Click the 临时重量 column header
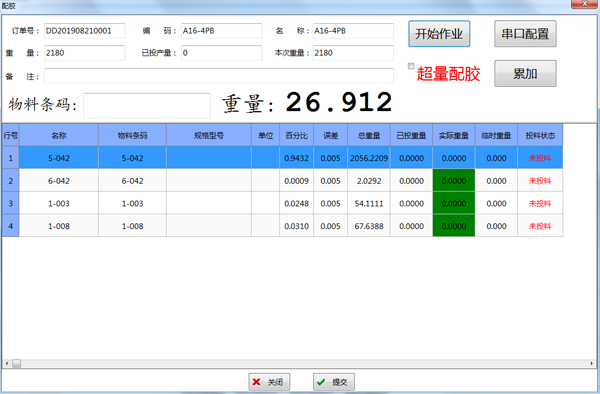This screenshot has width=600, height=394. 496,135
